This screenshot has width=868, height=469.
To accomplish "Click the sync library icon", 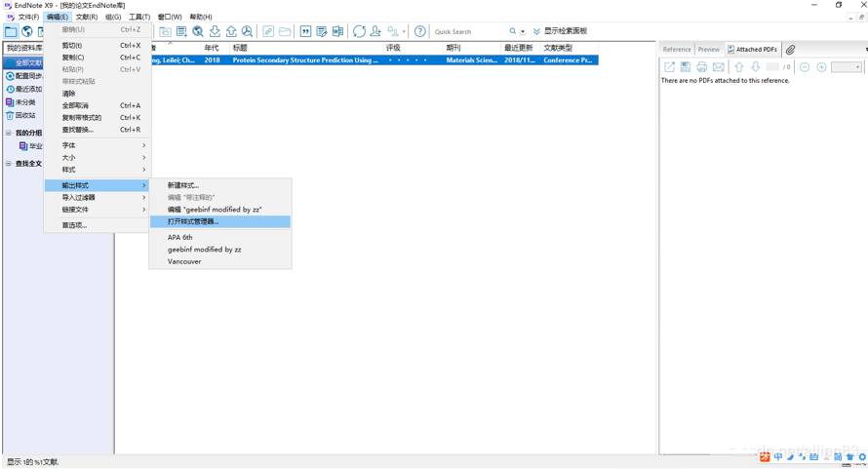I will click(x=359, y=31).
